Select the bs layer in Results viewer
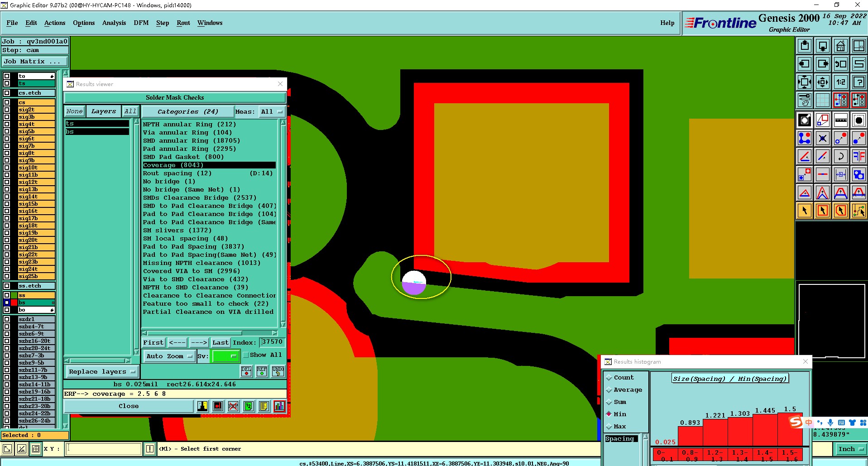 click(x=97, y=132)
